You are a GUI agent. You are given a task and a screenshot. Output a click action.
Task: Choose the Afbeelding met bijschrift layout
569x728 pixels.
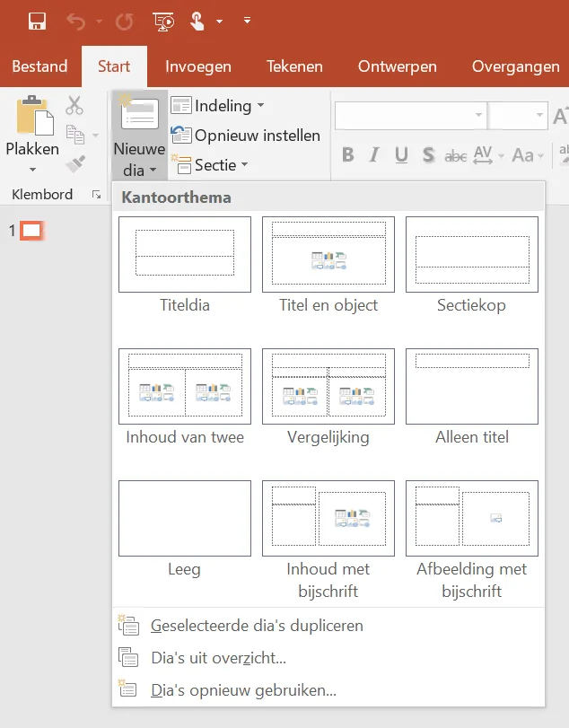[x=471, y=540]
